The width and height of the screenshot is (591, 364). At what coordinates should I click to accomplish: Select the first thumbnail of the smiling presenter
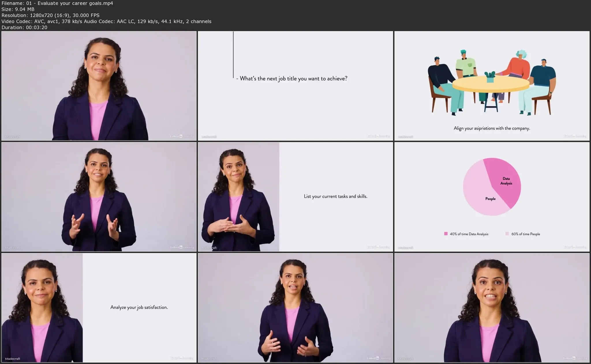[99, 86]
